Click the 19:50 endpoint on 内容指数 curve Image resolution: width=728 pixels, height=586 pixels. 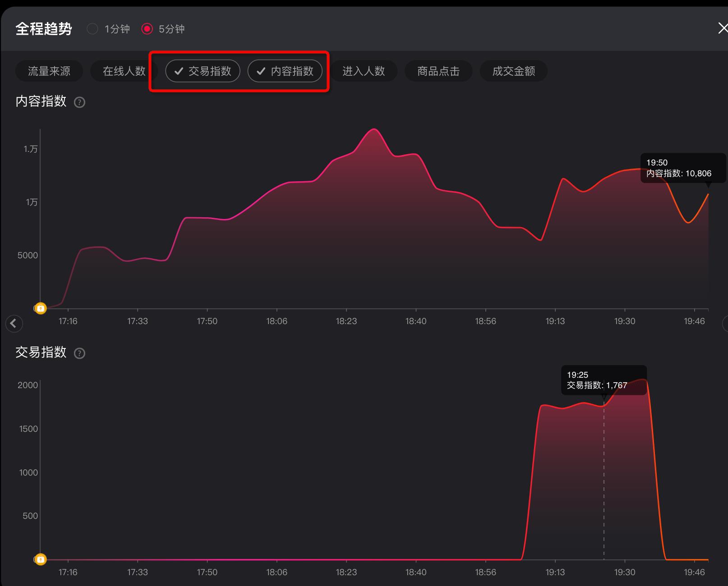click(x=708, y=194)
